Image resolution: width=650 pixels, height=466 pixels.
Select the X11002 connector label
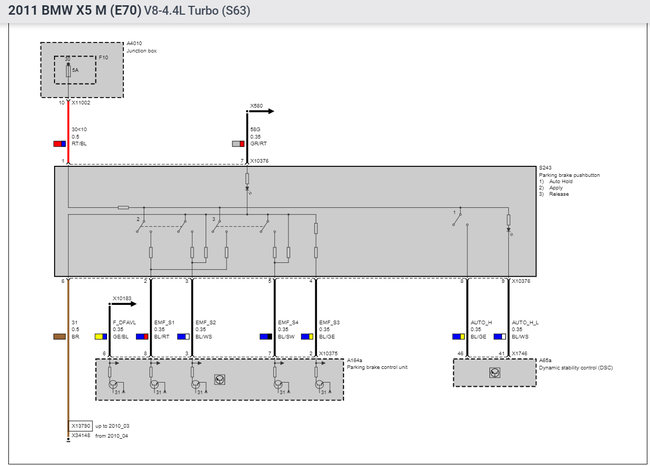[x=80, y=103]
